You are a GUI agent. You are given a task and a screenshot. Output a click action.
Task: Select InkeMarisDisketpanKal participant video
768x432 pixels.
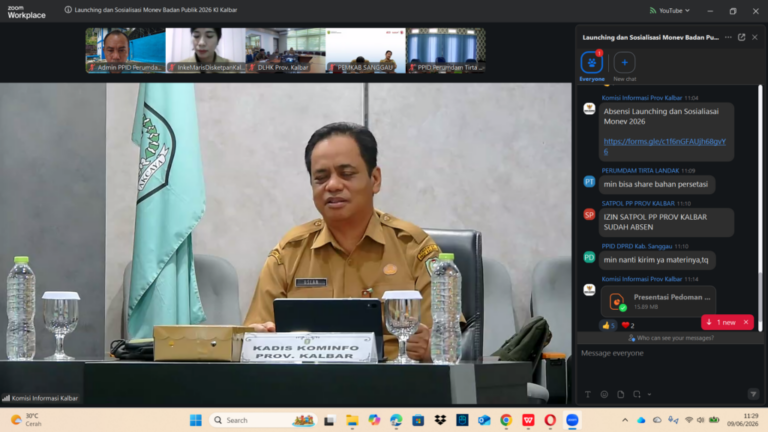(x=205, y=50)
